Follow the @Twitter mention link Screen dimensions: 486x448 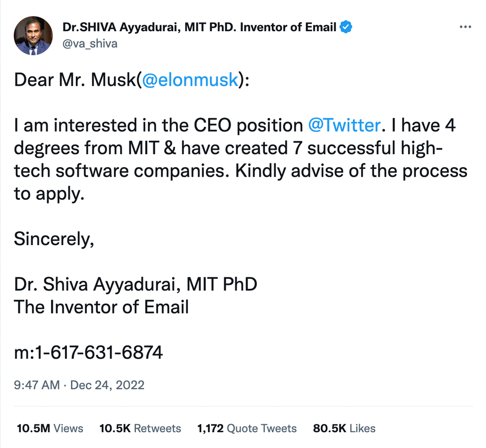click(344, 126)
